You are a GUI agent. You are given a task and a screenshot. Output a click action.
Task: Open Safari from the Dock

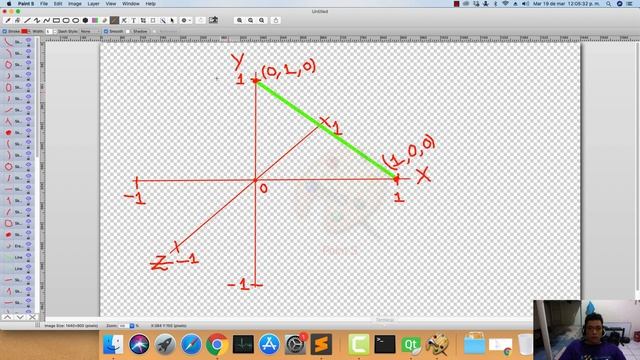191,345
